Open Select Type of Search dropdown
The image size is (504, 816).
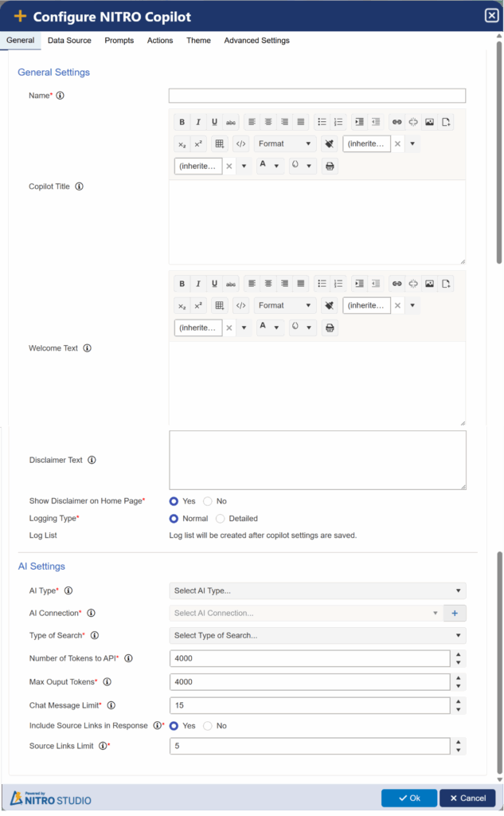pos(318,635)
